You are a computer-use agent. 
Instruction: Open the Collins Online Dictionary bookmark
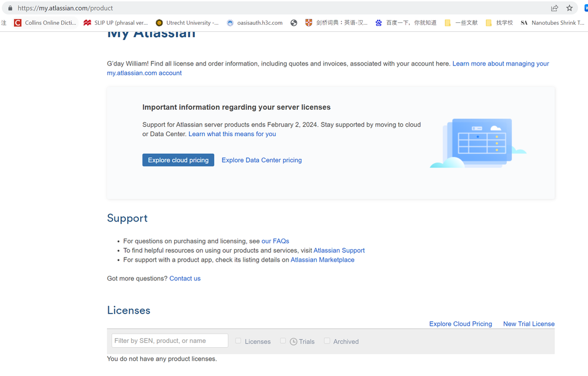[x=45, y=22]
